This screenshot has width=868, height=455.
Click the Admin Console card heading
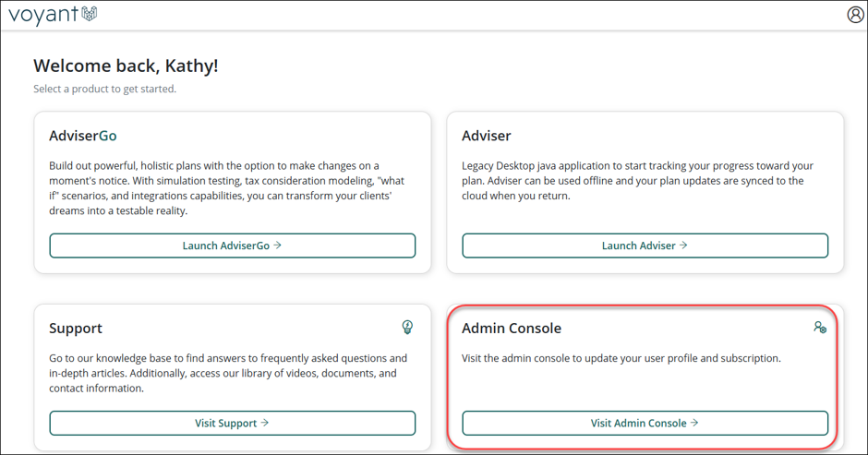pos(512,329)
